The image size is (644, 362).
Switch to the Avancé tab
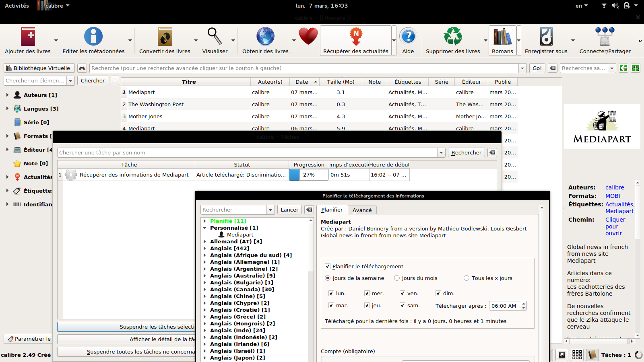pyautogui.click(x=362, y=210)
